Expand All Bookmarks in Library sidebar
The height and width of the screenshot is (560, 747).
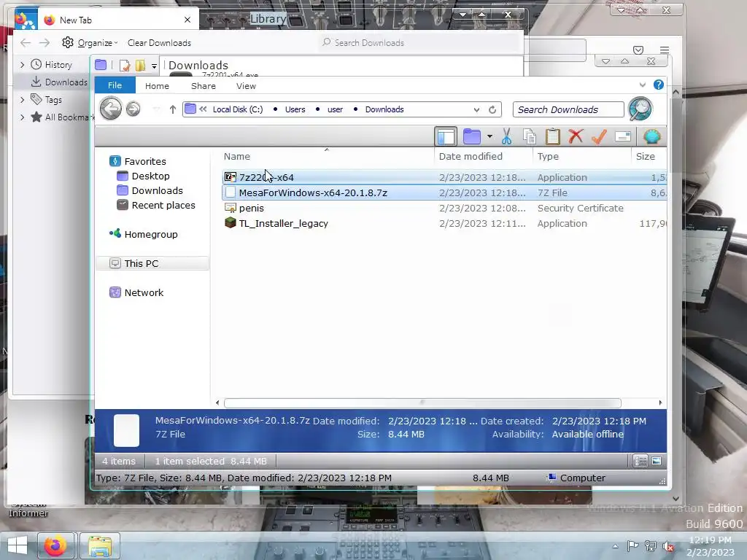[22, 117]
